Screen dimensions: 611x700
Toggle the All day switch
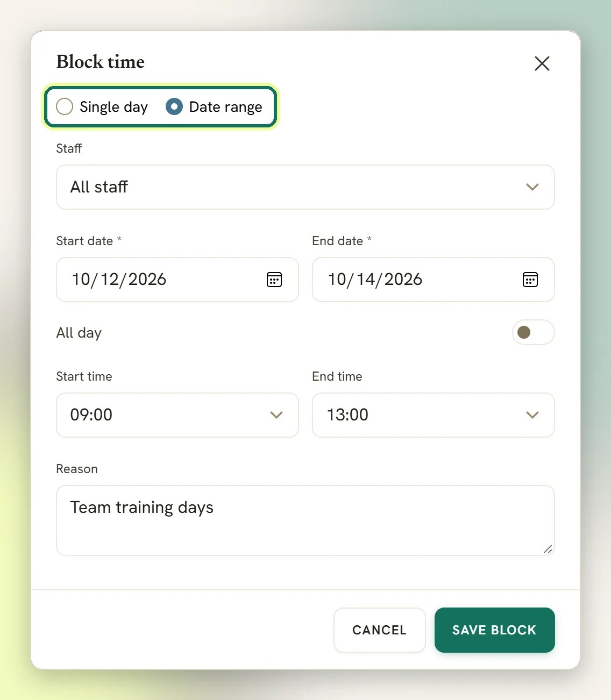pos(533,332)
